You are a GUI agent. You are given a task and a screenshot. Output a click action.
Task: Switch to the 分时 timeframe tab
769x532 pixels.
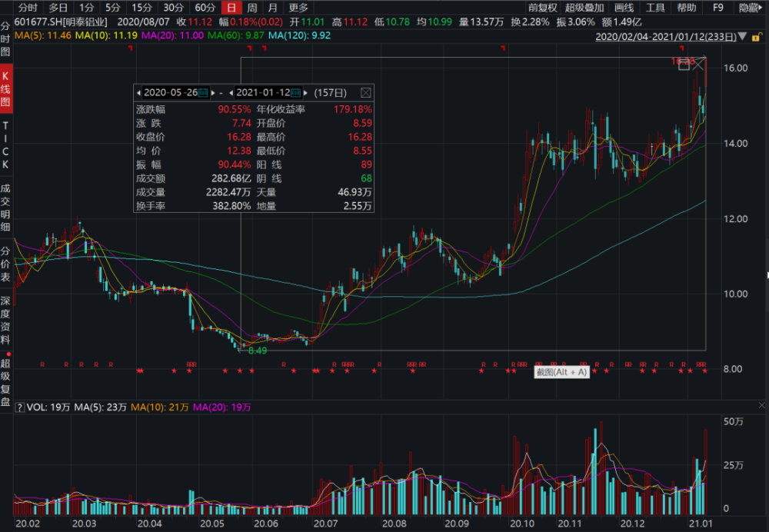point(28,8)
